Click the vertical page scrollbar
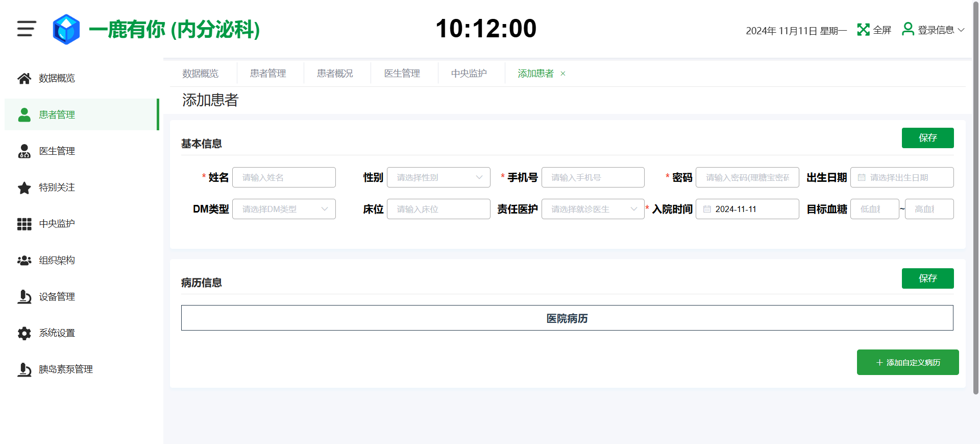Image resolution: width=980 pixels, height=444 pixels. tap(976, 197)
